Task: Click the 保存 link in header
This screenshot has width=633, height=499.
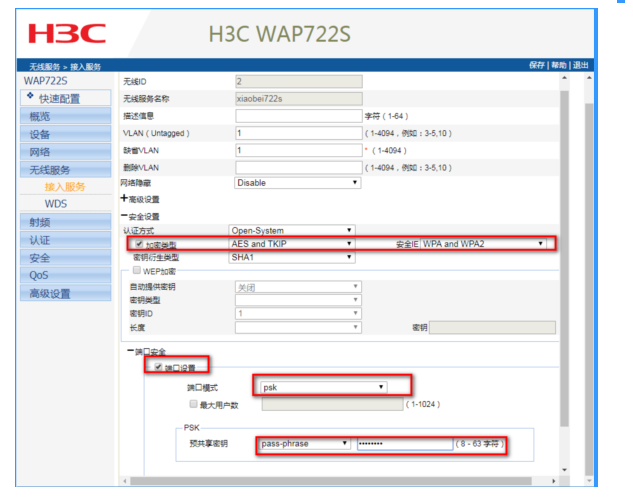Action: 537,65
